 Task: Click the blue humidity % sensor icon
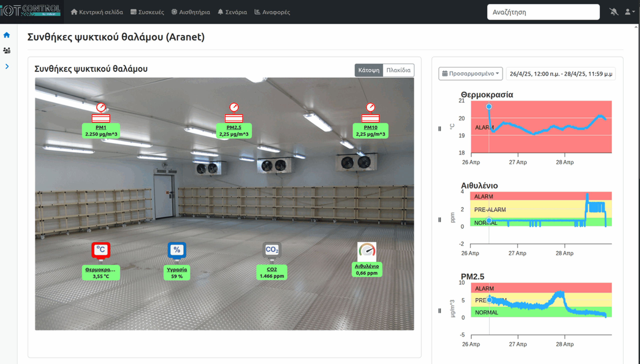coord(177,250)
